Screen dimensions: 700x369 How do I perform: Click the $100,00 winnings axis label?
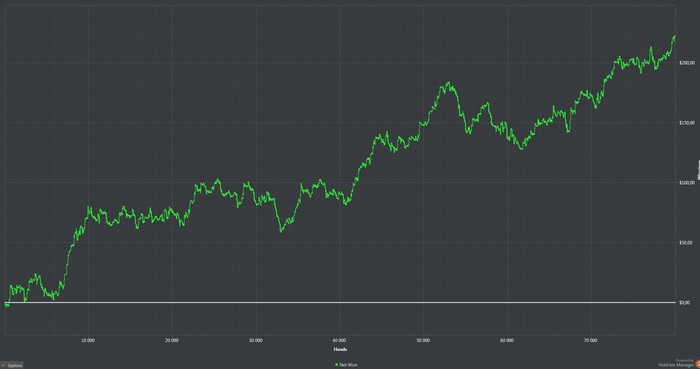point(687,182)
